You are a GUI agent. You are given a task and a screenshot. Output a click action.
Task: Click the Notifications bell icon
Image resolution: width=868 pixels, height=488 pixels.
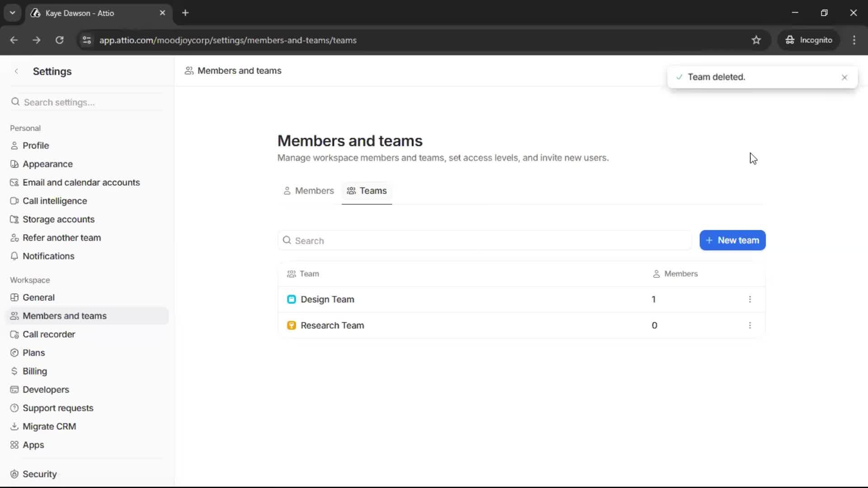pyautogui.click(x=14, y=256)
